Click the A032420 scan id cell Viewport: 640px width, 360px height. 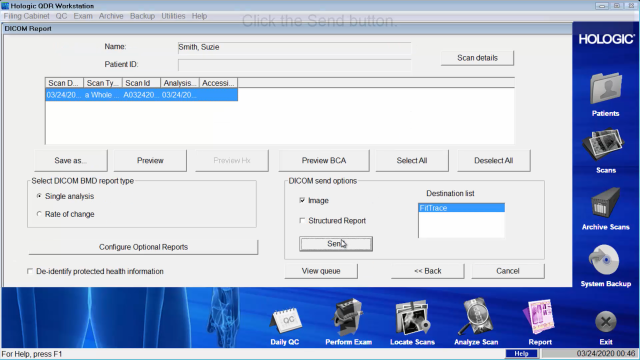point(141,95)
